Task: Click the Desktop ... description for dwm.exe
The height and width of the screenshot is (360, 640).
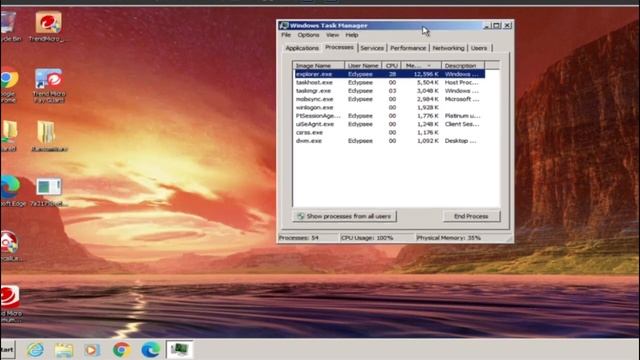Action: (x=460, y=141)
